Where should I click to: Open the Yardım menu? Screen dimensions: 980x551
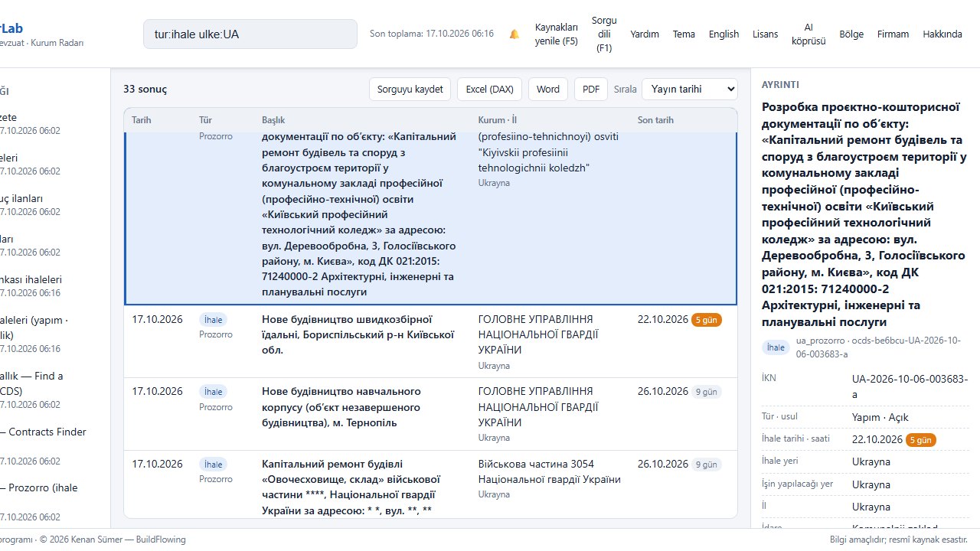[645, 34]
